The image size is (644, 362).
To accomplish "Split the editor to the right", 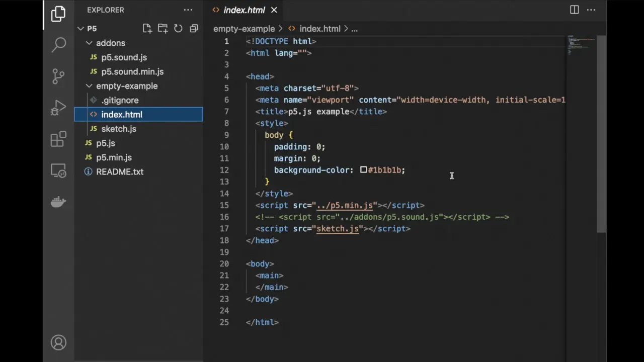I will point(574,10).
